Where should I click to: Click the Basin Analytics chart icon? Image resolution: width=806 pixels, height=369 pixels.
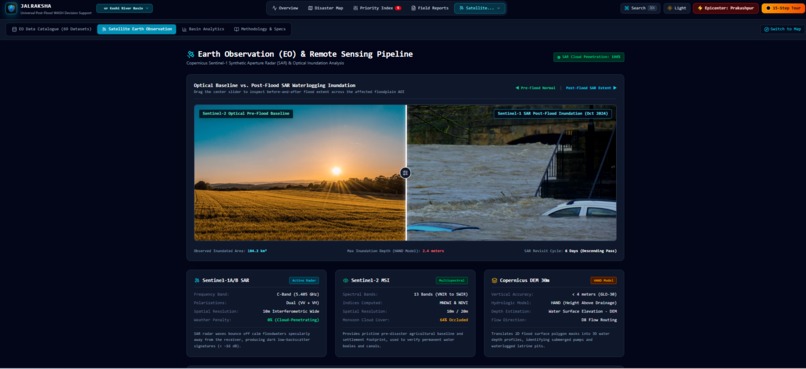(x=185, y=29)
